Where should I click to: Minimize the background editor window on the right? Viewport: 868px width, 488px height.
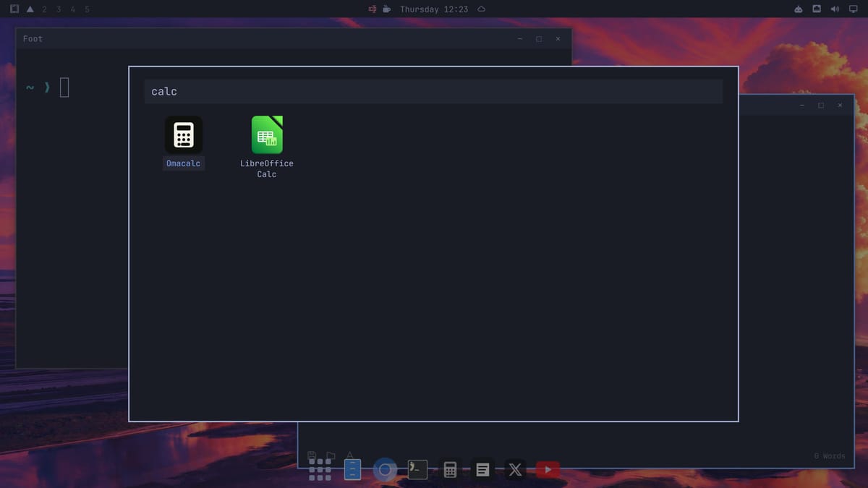click(x=802, y=106)
